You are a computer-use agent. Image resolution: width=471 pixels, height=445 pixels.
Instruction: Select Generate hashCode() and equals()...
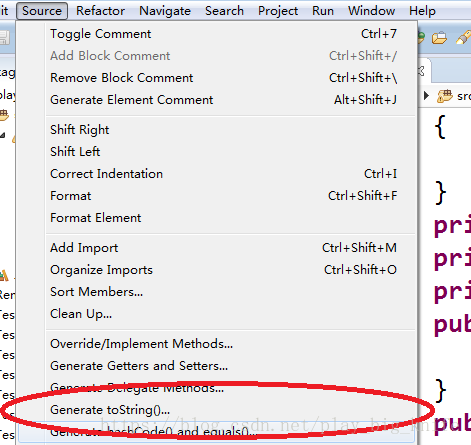tap(217, 432)
